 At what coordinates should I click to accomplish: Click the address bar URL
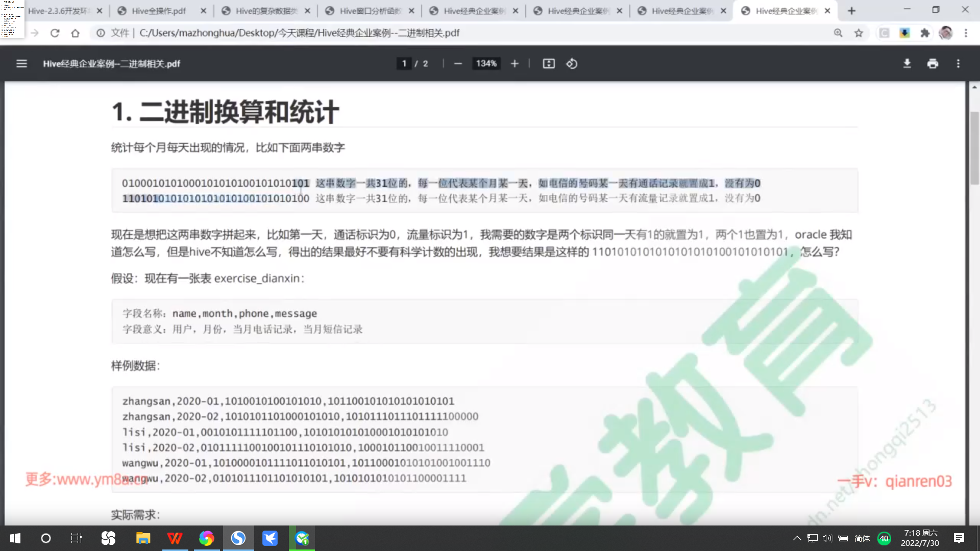299,33
